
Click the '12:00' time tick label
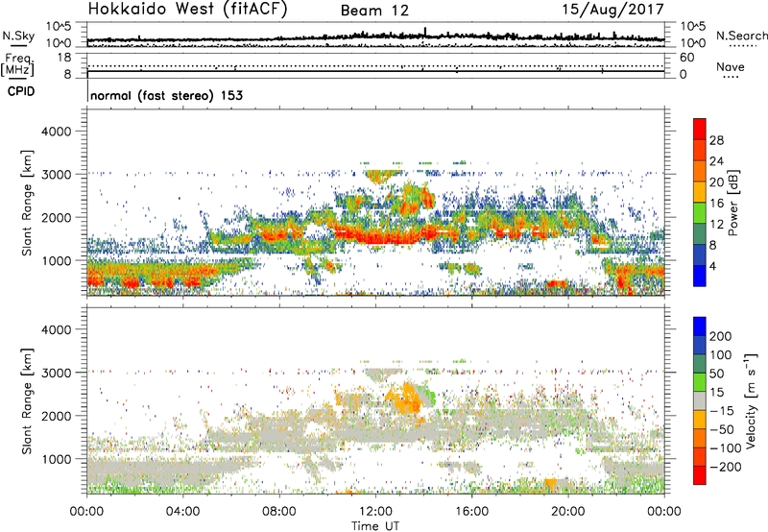pyautogui.click(x=375, y=512)
